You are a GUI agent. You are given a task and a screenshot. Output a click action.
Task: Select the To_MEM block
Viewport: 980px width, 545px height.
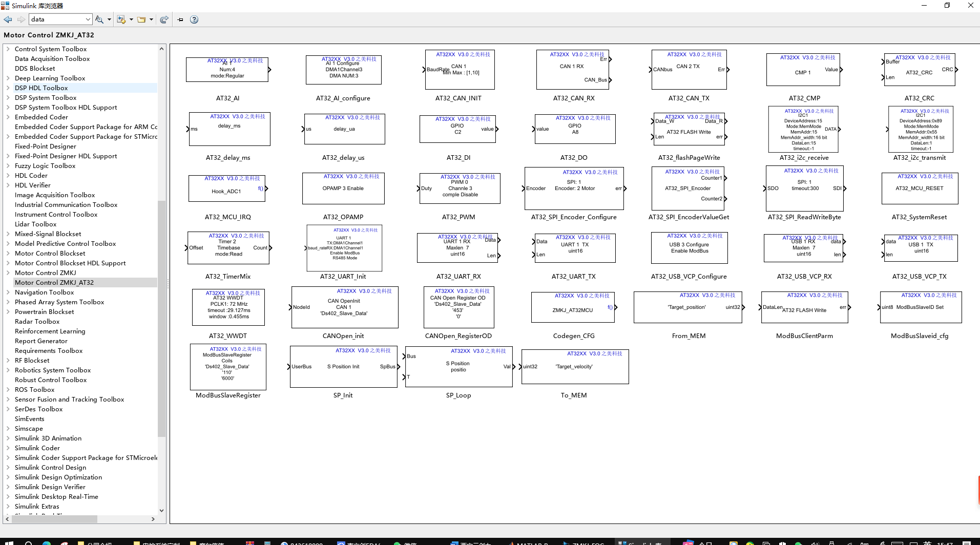575,367
